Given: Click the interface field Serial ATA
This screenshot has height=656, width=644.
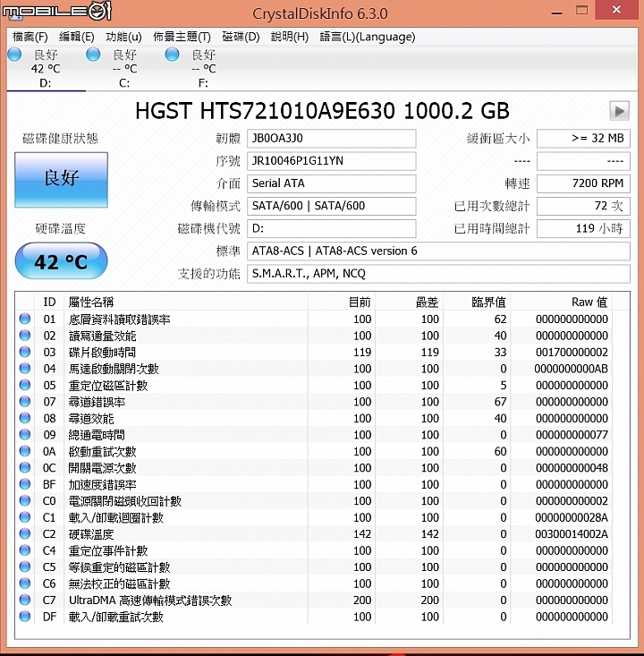Looking at the screenshot, I should pos(331,183).
